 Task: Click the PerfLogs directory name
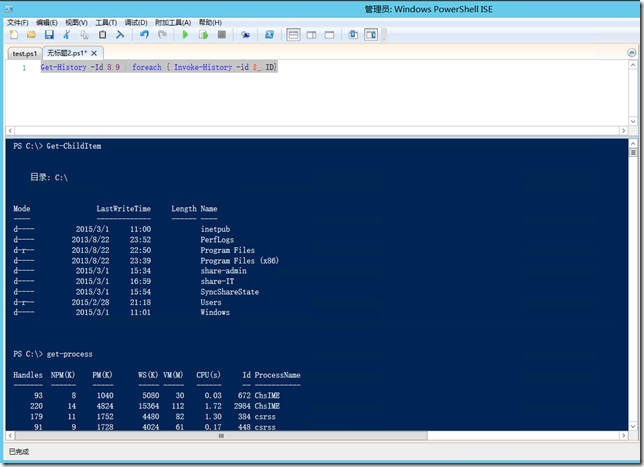click(217, 239)
